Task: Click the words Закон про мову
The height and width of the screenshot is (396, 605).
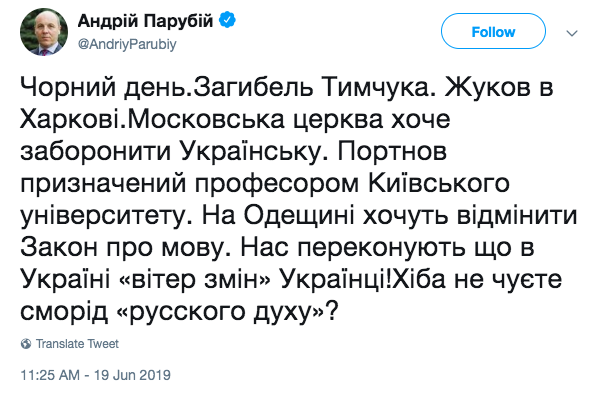Action: 122,248
